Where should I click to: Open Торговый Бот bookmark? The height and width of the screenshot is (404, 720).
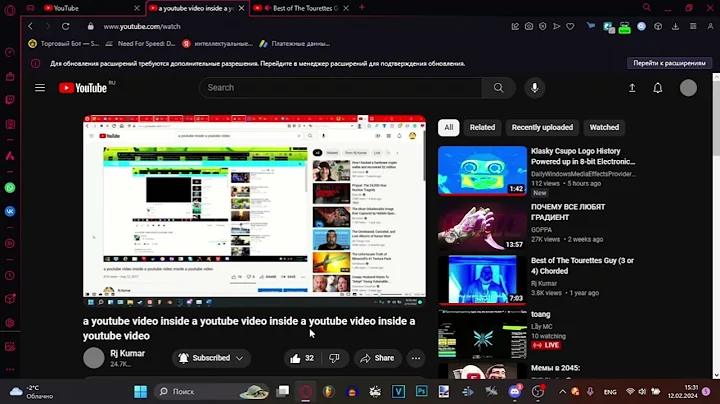(64, 44)
